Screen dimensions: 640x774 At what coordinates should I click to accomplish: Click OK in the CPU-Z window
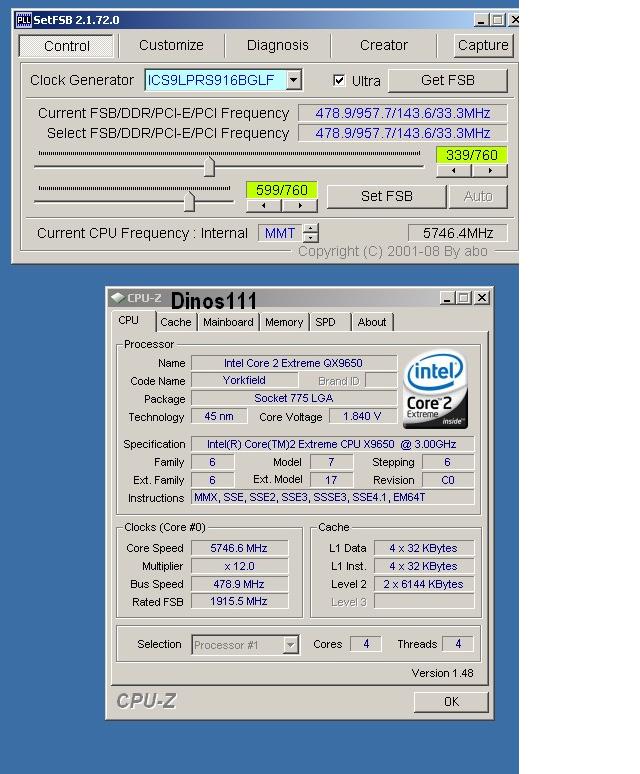(x=451, y=701)
